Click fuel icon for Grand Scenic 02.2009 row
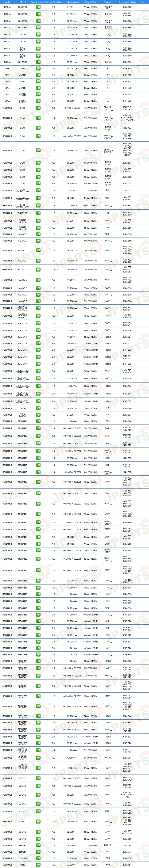This screenshot has height=868, width=149. [38, 228]
